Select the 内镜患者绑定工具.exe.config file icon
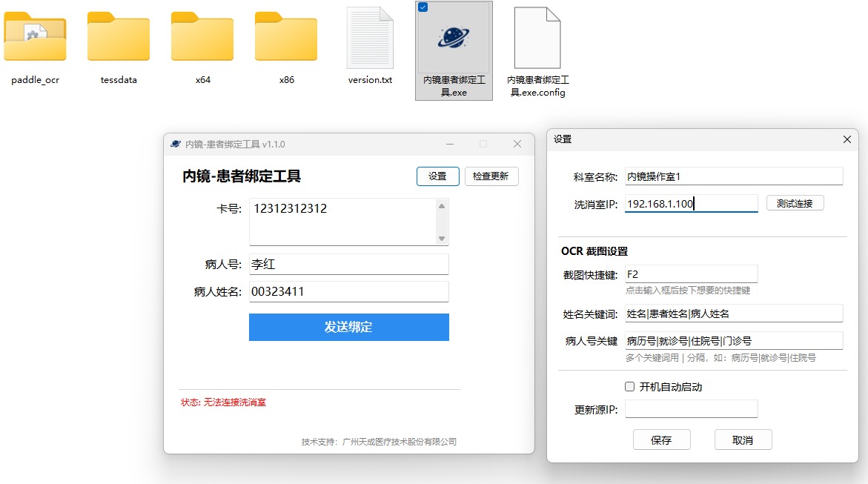 pyautogui.click(x=537, y=38)
